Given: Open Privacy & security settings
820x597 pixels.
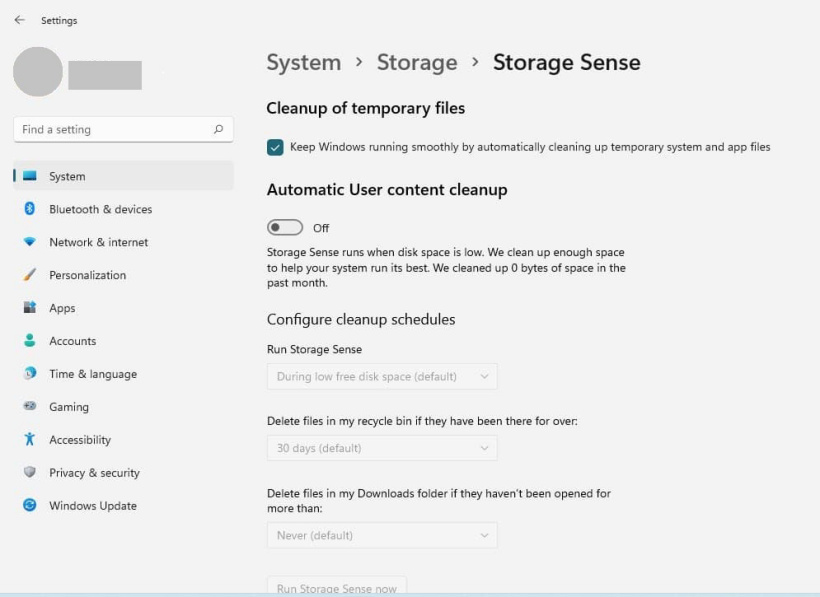Looking at the screenshot, I should click(123, 472).
